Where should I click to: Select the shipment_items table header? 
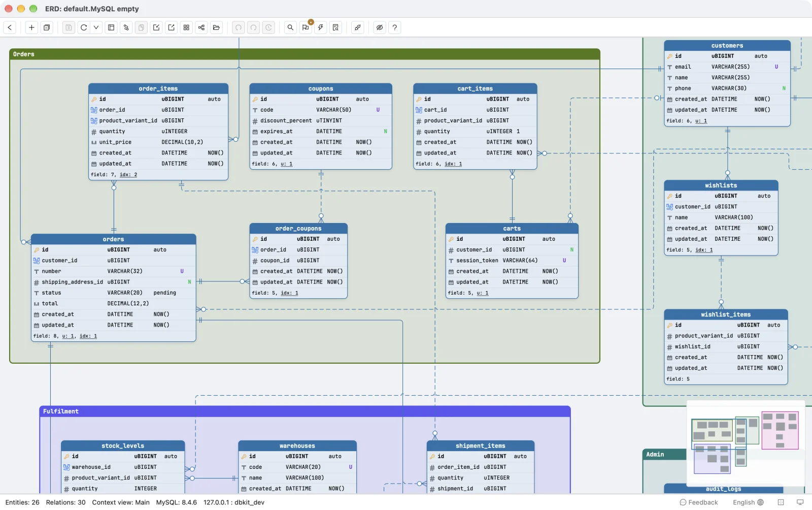pyautogui.click(x=481, y=446)
